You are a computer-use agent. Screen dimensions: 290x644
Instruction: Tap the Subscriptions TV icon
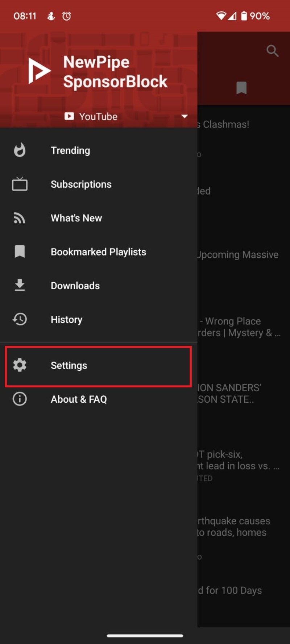pyautogui.click(x=20, y=184)
